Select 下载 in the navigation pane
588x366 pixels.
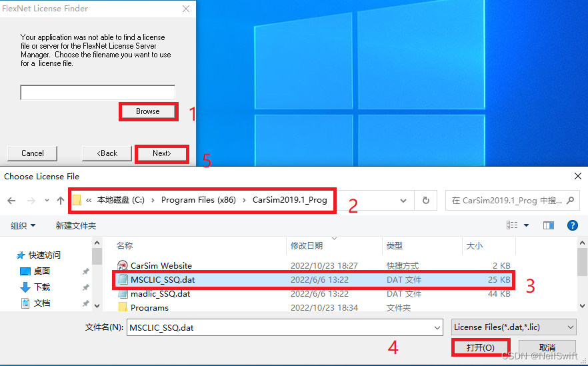pyautogui.click(x=42, y=287)
